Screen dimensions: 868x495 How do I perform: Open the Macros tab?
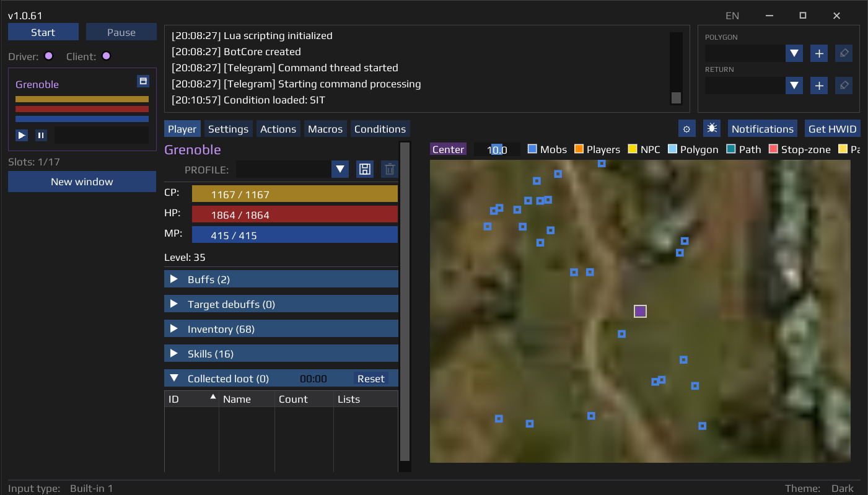pos(325,129)
